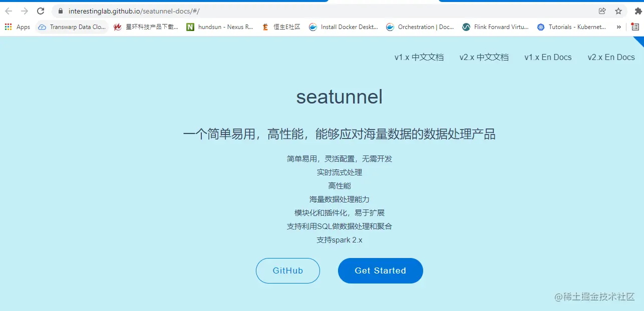Open Tutorials - Kubernetes bookmark
644x311 pixels.
pyautogui.click(x=572, y=27)
